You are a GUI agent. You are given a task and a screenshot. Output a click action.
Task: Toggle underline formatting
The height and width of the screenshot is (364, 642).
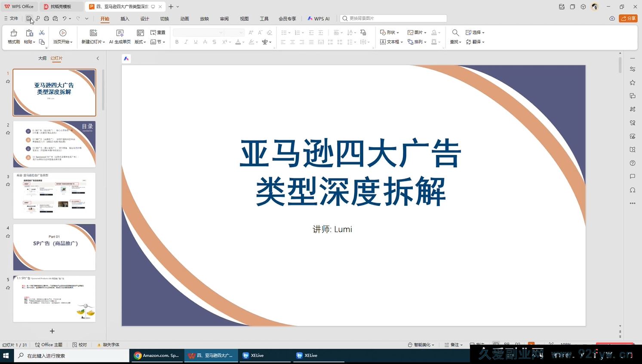(195, 42)
